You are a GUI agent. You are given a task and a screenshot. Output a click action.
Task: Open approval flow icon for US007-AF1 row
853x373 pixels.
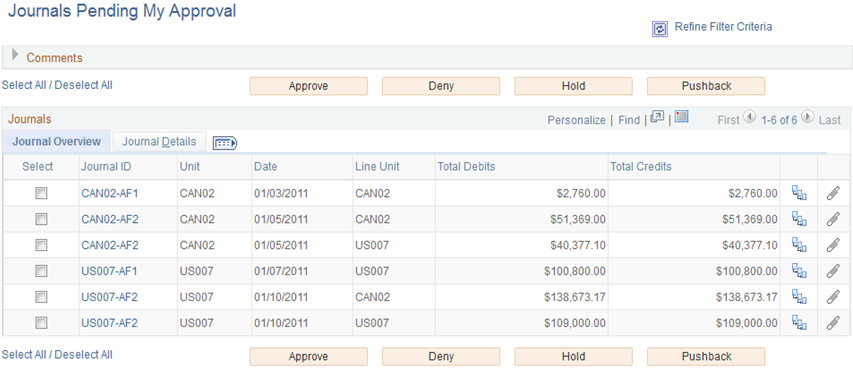click(x=799, y=271)
